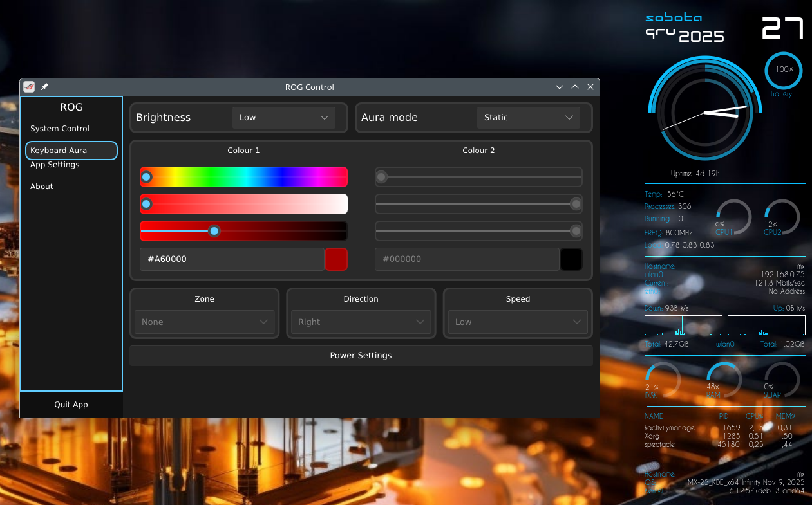Click the Colour 1 saturation slider
The height and width of the screenshot is (505, 812).
click(x=243, y=204)
